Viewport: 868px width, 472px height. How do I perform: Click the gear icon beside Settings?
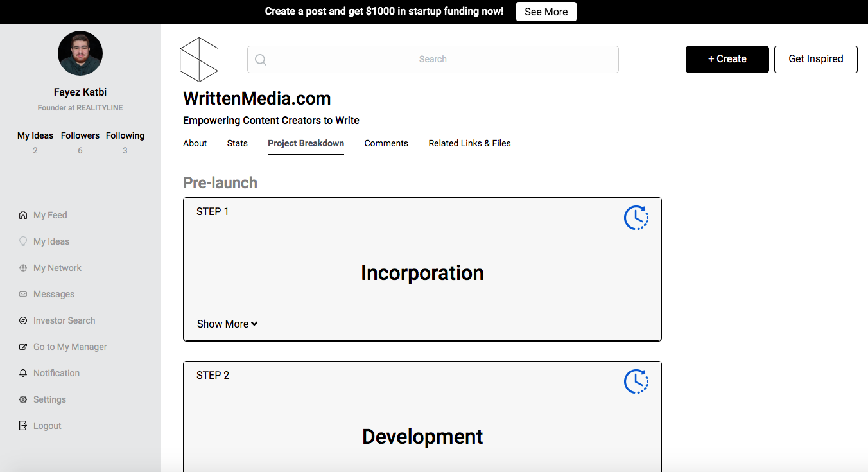click(23, 399)
